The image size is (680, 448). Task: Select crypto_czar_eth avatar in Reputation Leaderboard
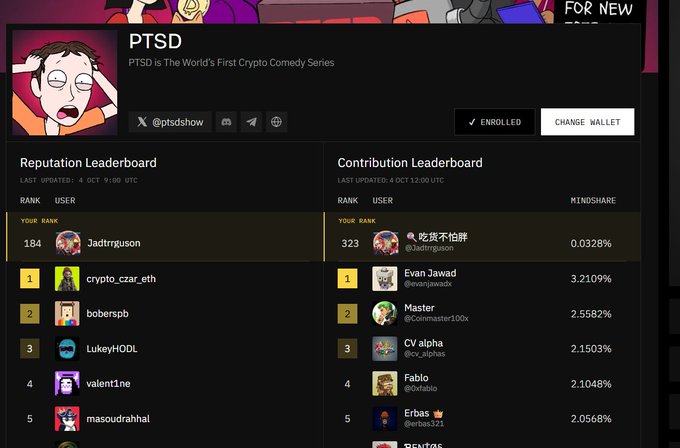point(67,278)
